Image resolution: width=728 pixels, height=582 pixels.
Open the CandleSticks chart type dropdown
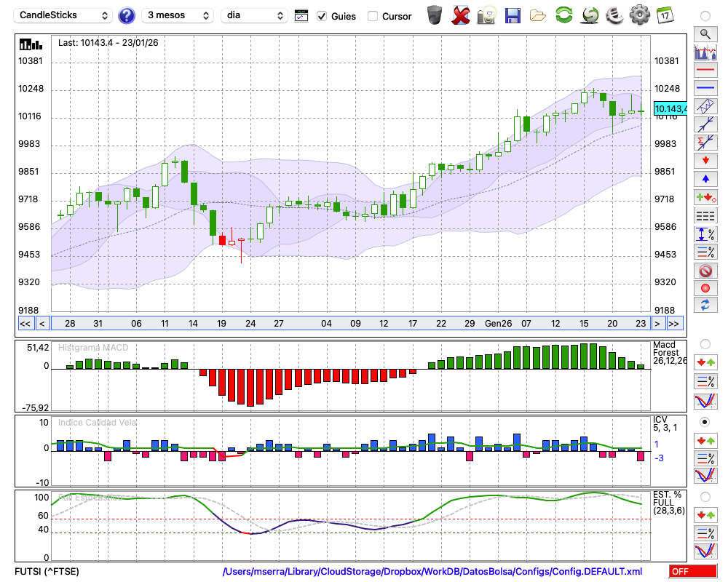point(63,15)
